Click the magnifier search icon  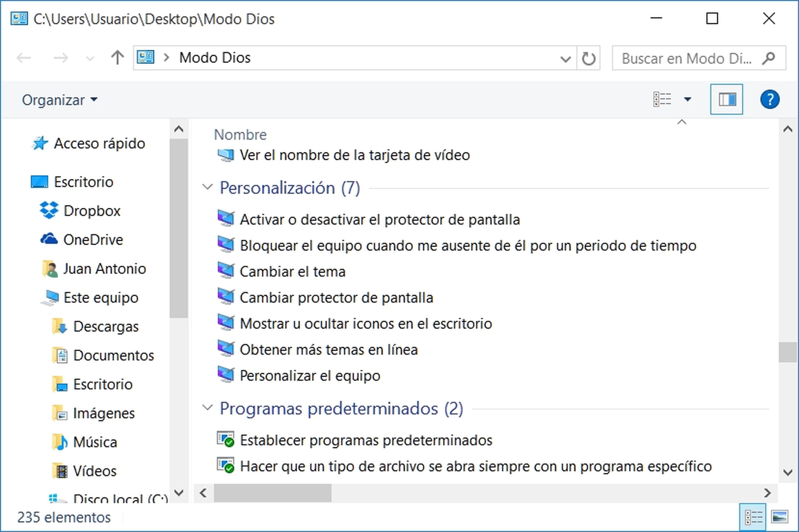coord(768,58)
